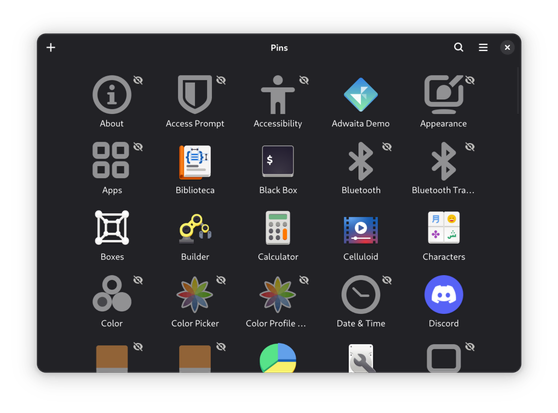The image size is (558, 413).
Task: Open the Access Prompt shield icon
Action: 195,94
